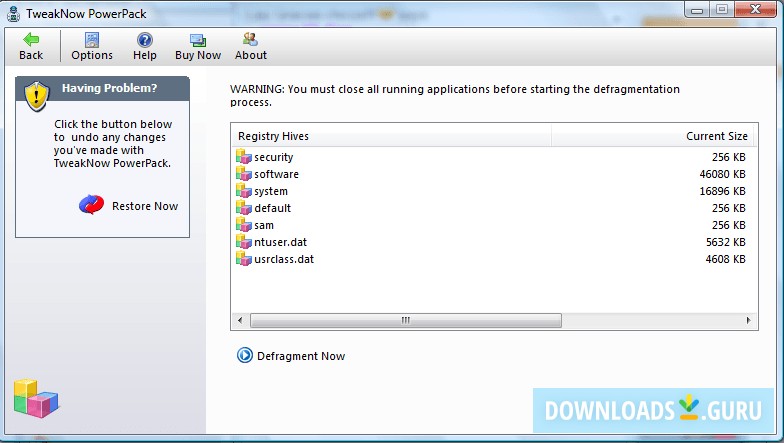
Task: Select the ntuser.dat hive name
Action: click(280, 242)
